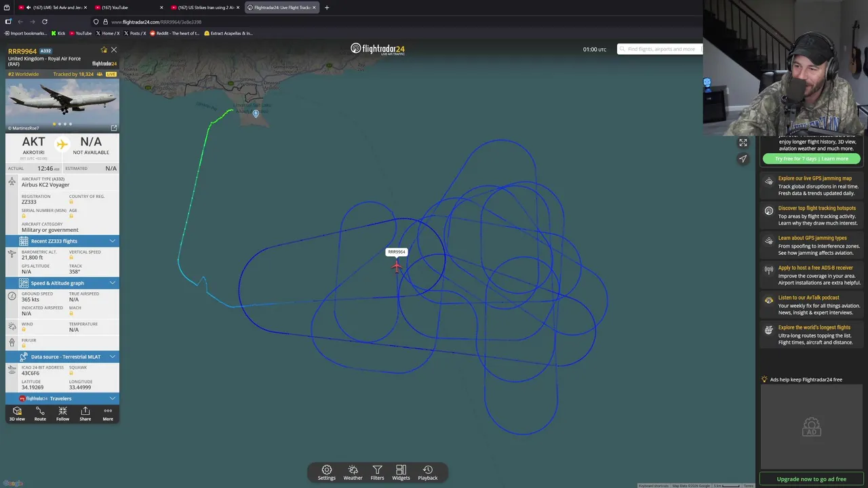The image size is (868, 488).
Task: Click the 01:00 UTC clock
Action: point(595,49)
